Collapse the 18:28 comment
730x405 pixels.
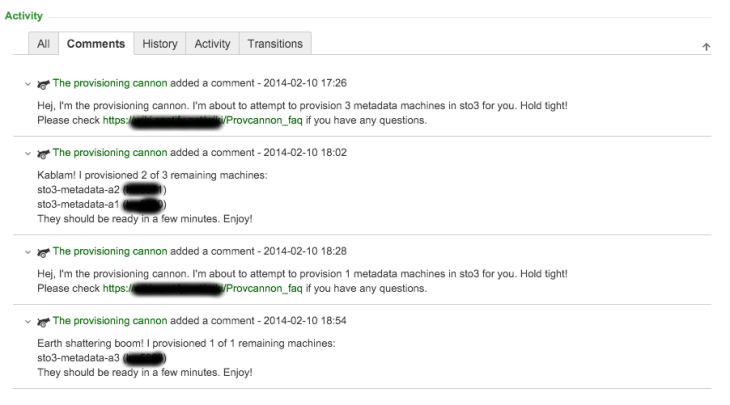[28, 252]
